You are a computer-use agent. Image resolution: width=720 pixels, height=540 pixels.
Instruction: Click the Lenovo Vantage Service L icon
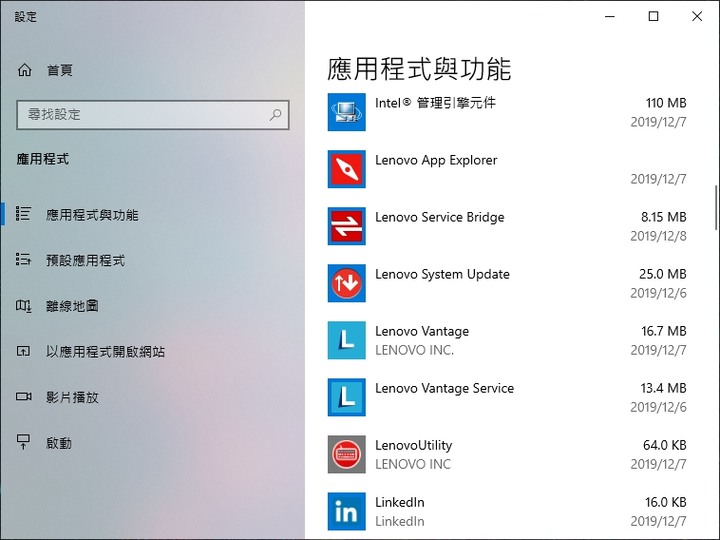point(347,397)
